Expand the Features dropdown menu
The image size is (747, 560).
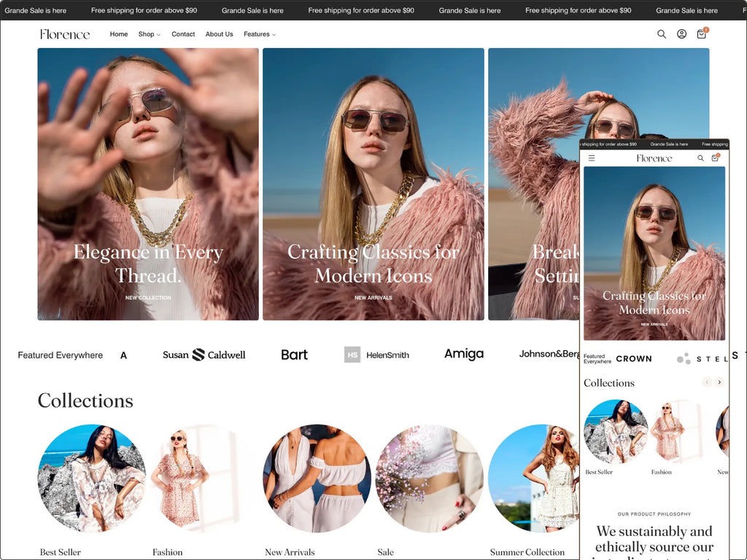(260, 34)
